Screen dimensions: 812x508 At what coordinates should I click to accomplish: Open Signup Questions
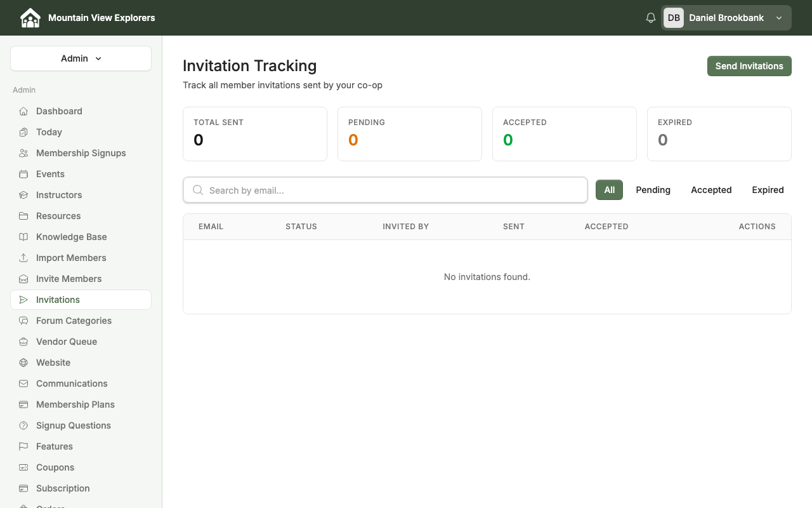[x=81, y=425]
